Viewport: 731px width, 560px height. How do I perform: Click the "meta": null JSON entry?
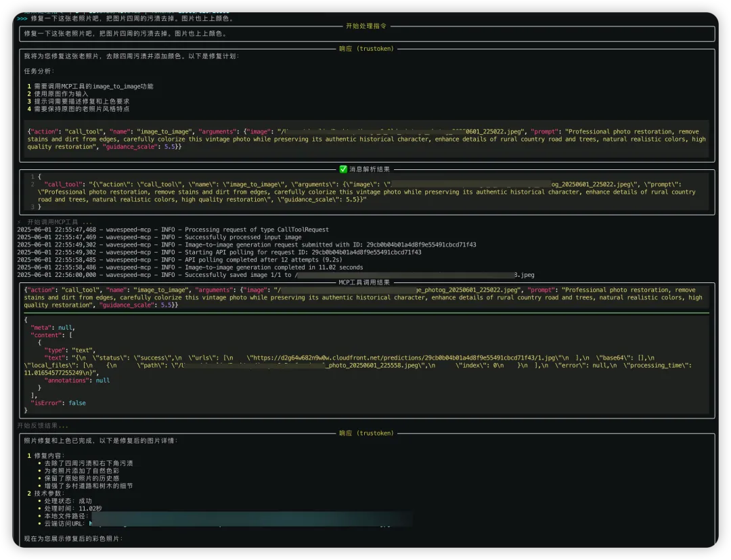point(53,328)
